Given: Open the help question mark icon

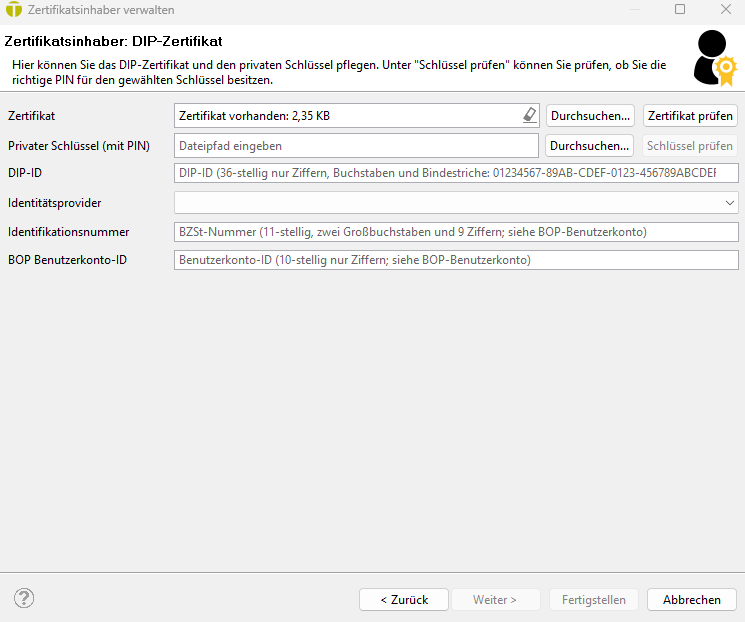Looking at the screenshot, I should [24, 598].
